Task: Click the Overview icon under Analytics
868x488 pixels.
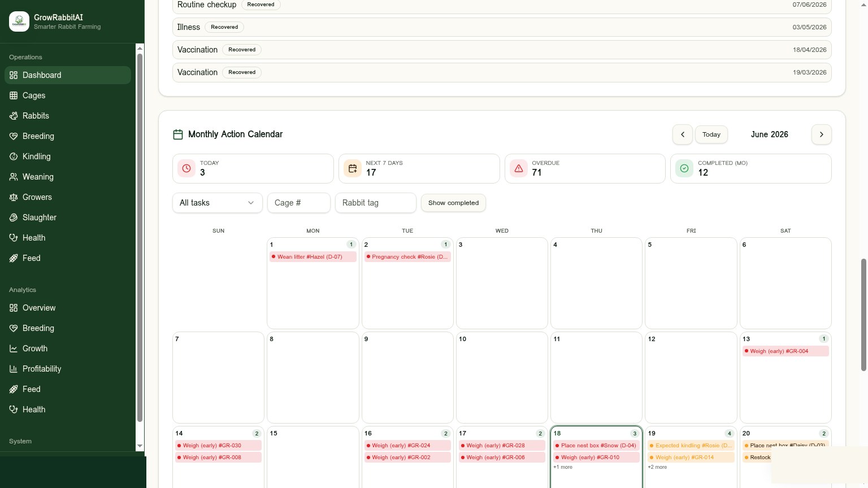Action: point(14,308)
